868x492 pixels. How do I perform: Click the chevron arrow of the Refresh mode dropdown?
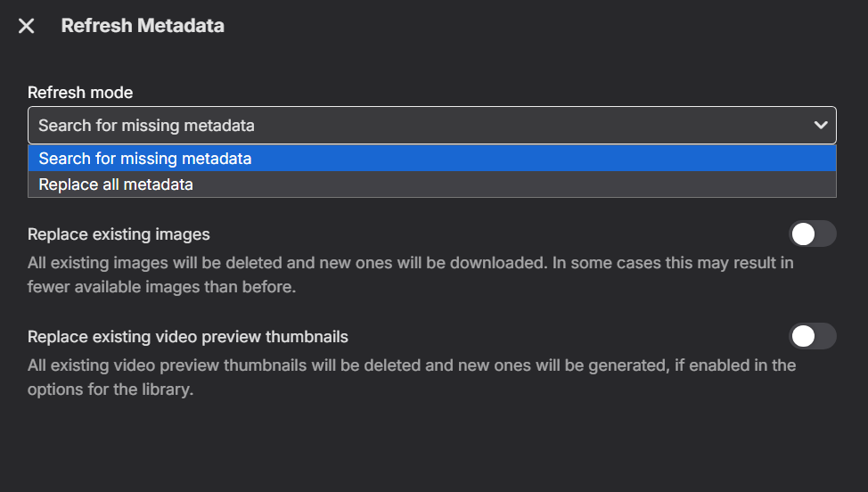tap(821, 126)
